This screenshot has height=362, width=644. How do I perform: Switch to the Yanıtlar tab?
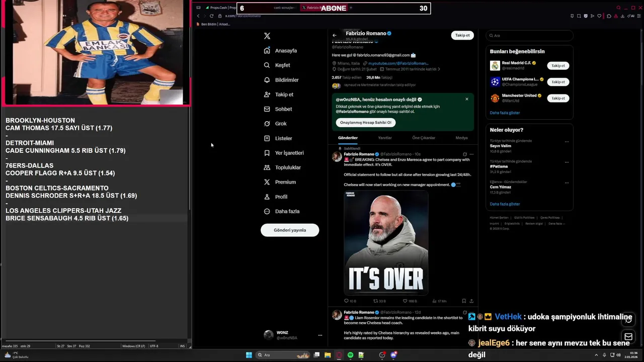click(385, 138)
